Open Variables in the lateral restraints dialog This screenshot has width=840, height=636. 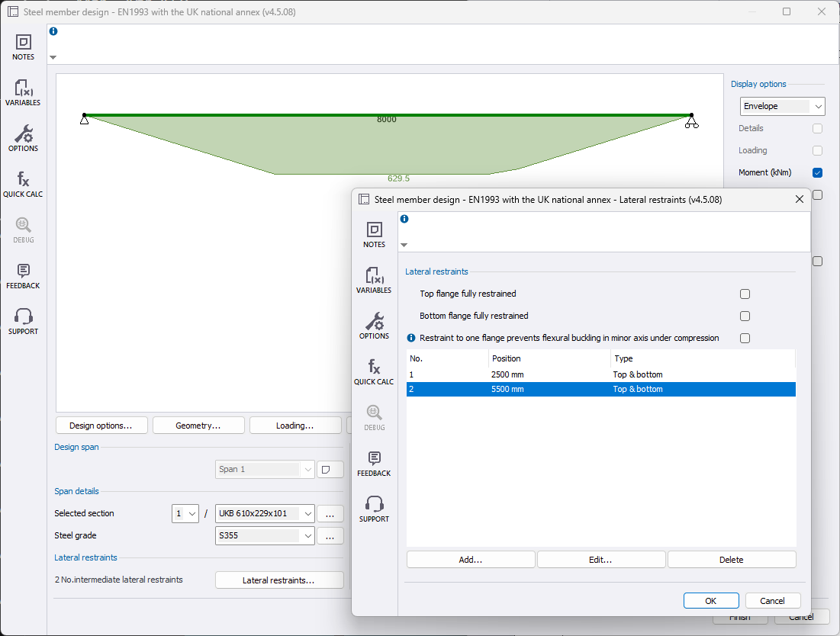(x=374, y=280)
